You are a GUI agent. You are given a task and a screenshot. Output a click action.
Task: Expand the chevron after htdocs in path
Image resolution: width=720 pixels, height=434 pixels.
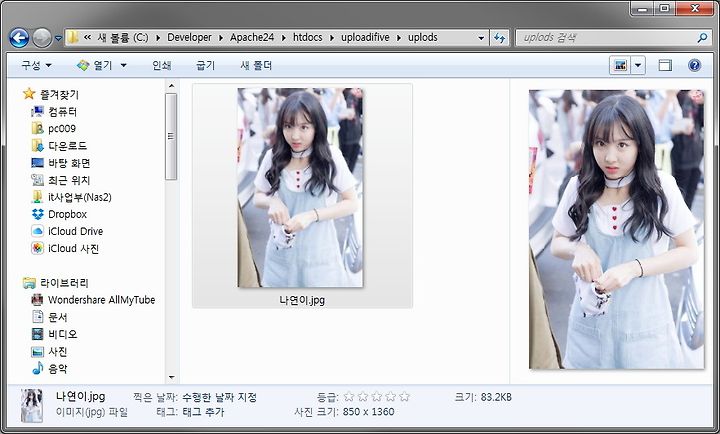[x=332, y=38]
